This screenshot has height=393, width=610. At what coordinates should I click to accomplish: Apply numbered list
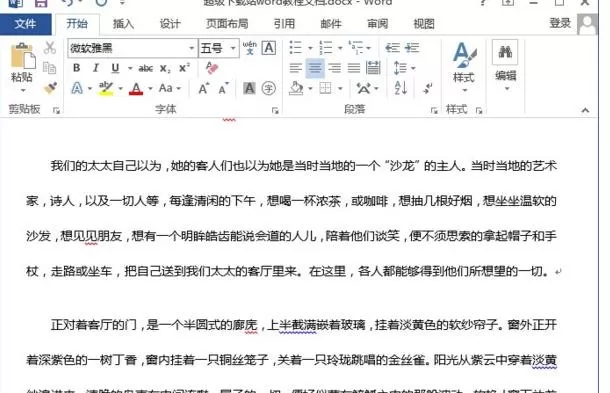point(326,48)
